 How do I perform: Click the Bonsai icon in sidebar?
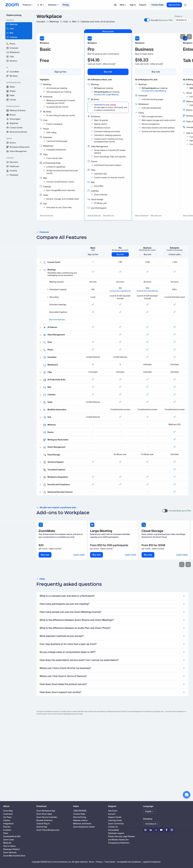[7, 115]
